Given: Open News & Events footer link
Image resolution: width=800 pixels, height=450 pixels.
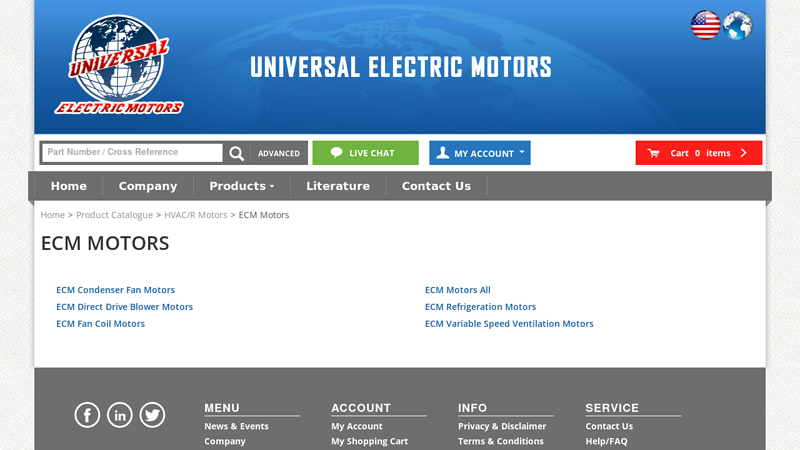Looking at the screenshot, I should point(236,426).
